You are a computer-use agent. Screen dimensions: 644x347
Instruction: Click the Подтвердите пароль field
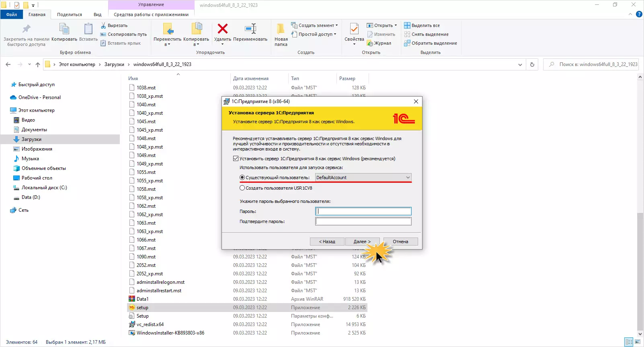(x=363, y=221)
